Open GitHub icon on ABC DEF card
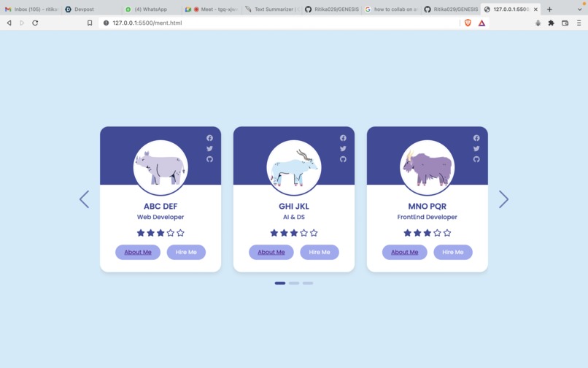588x368 pixels. pyautogui.click(x=209, y=159)
